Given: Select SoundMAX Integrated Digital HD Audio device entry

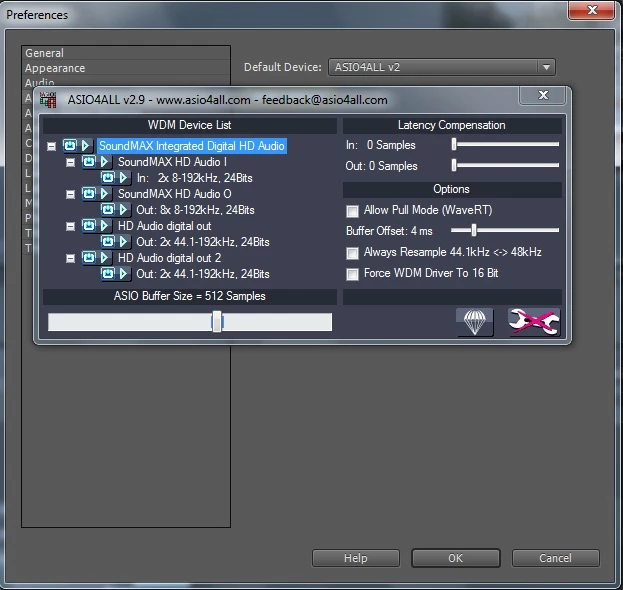Looking at the screenshot, I should point(192,146).
